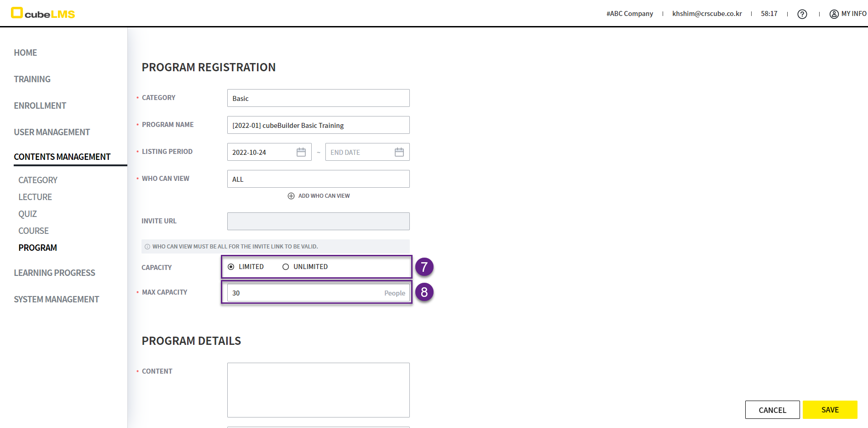Open the help question mark icon

(x=802, y=14)
